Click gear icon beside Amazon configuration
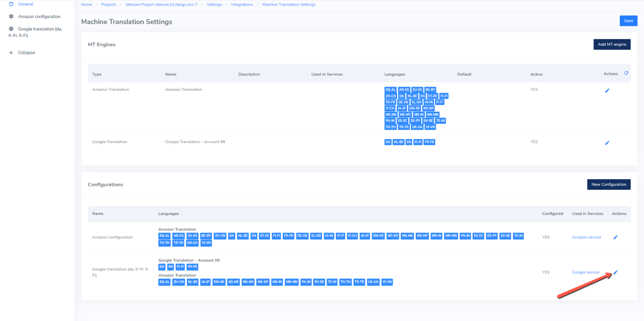Screen dimensions: 644x321 click(11, 16)
